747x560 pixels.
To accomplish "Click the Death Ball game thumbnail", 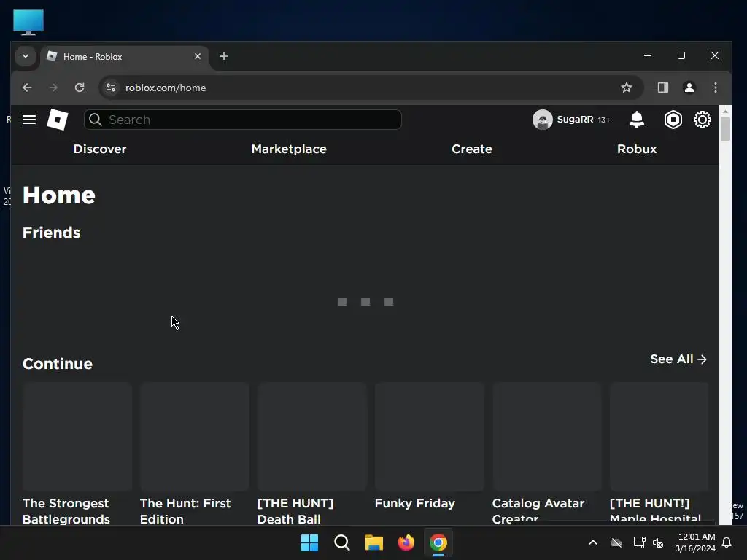I will (312, 436).
